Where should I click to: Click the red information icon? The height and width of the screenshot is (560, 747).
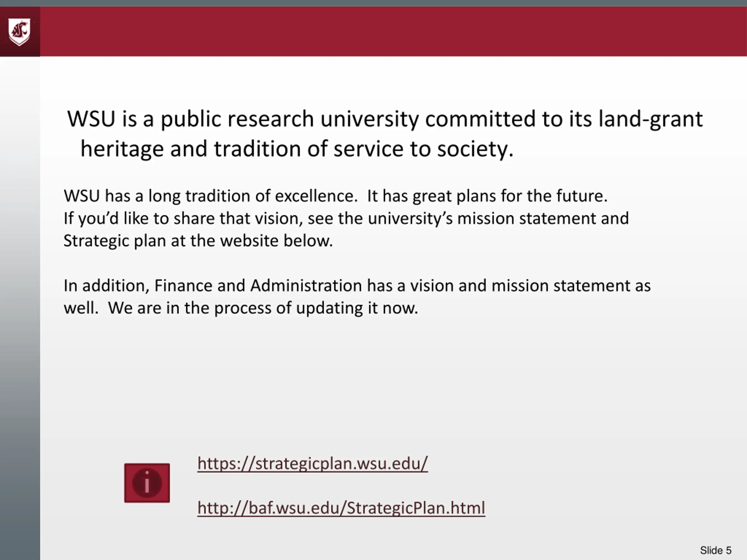tap(147, 483)
